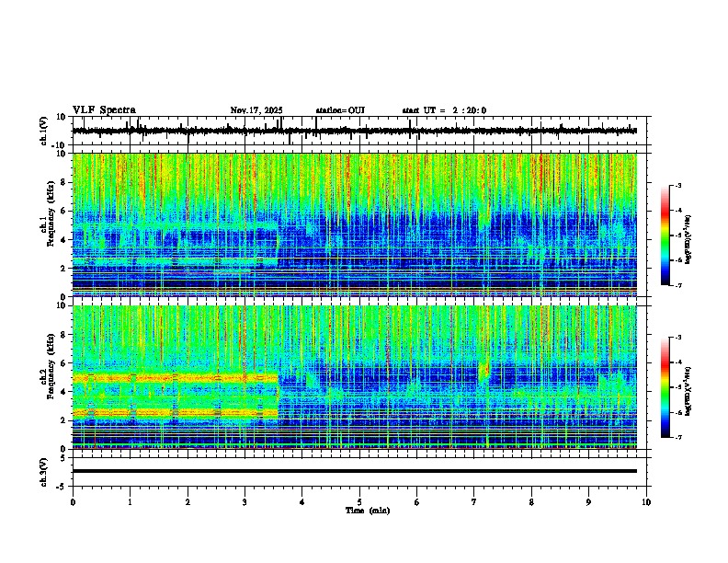Click the "-7" label on ch.1 colorbar
Image resolution: width=728 pixels, height=563 pixels.
click(677, 285)
